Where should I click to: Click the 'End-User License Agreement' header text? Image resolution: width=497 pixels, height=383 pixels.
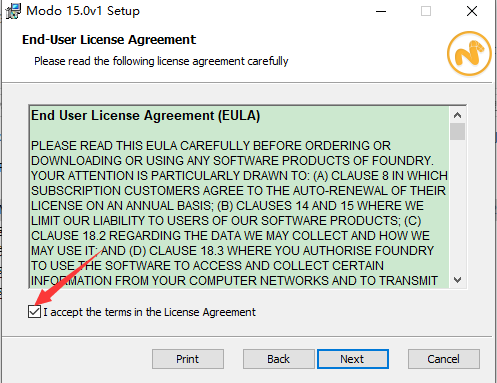[x=109, y=40]
